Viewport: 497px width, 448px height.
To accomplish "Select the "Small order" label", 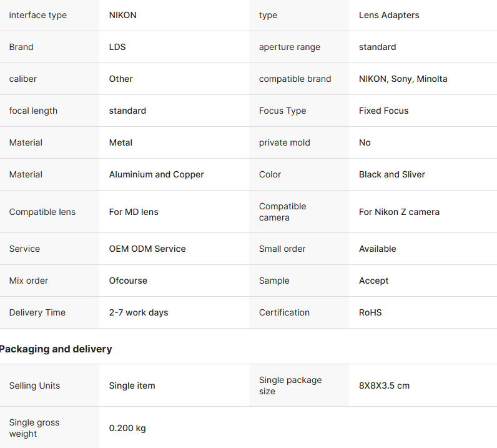I will pyautogui.click(x=282, y=249).
